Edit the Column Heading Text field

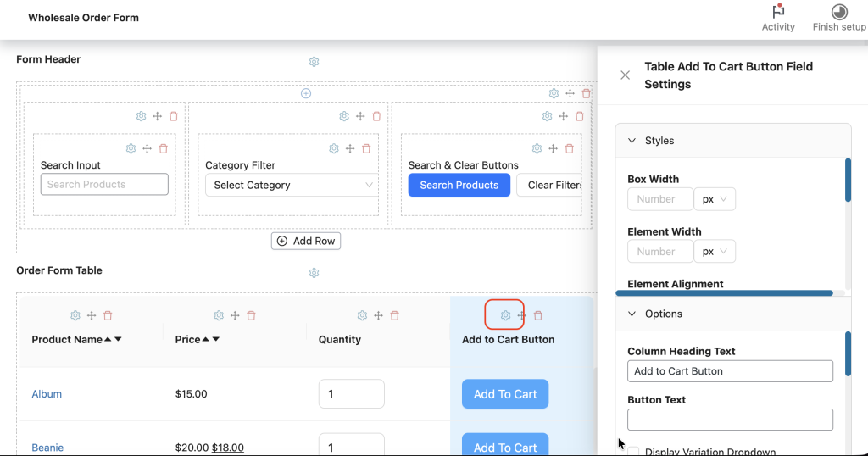pyautogui.click(x=730, y=371)
